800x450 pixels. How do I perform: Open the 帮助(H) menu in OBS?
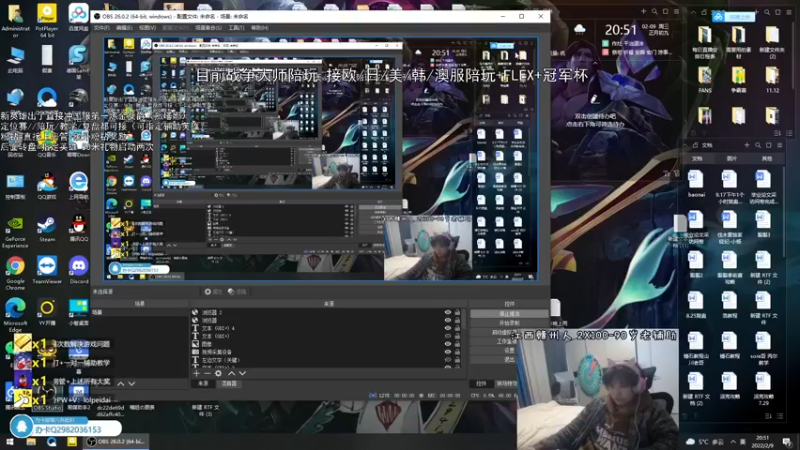260,28
